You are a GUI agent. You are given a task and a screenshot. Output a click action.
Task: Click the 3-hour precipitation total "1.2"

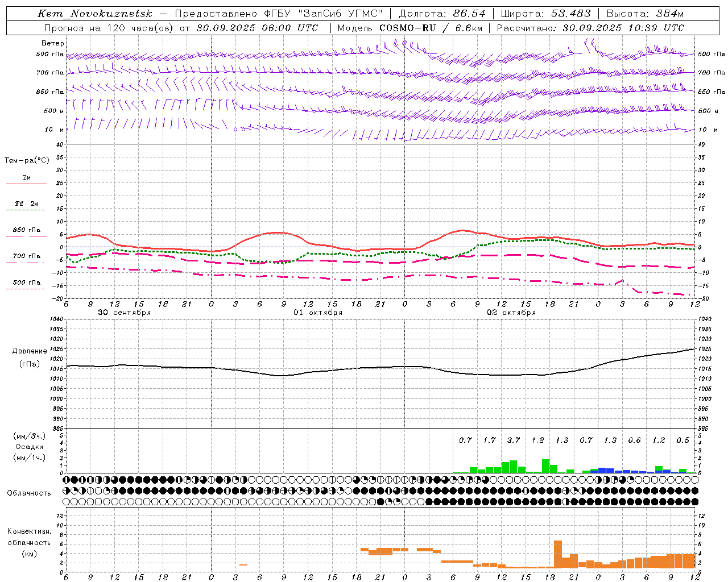coord(659,440)
